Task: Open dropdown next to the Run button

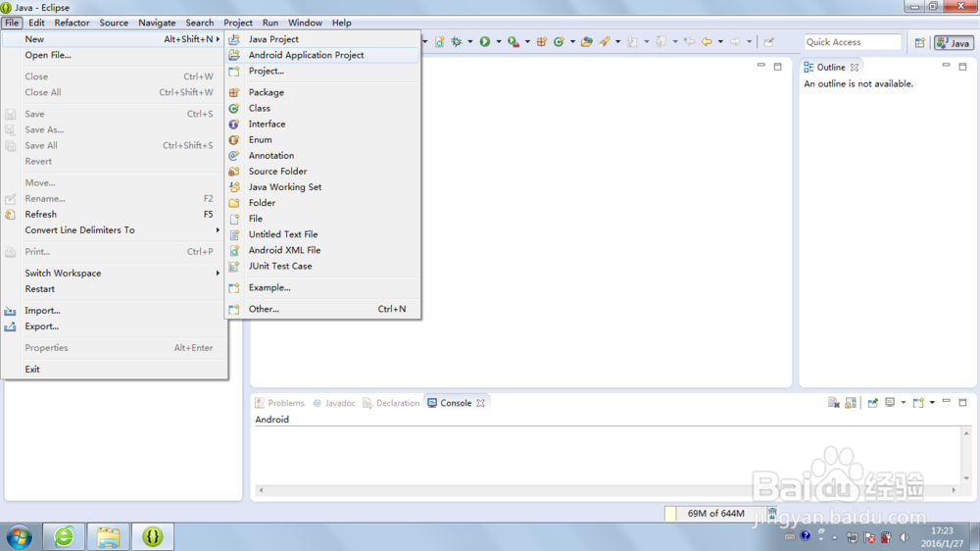Action: [x=499, y=42]
